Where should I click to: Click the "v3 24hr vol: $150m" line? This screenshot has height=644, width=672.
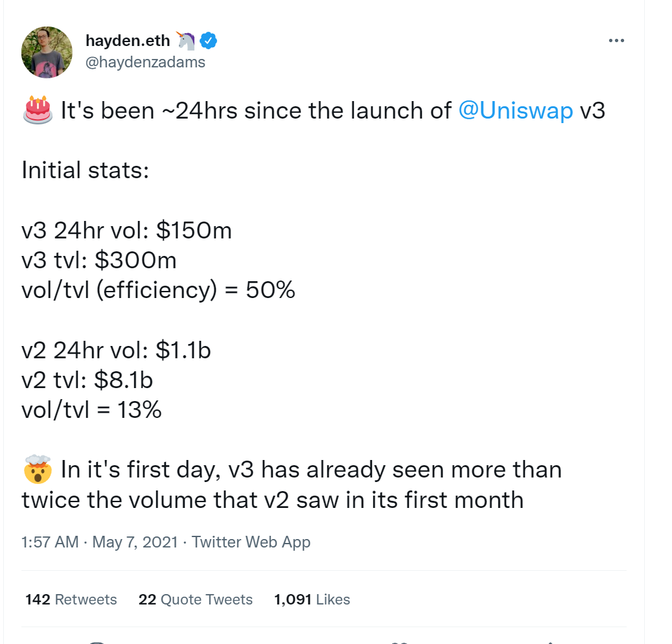pos(126,231)
